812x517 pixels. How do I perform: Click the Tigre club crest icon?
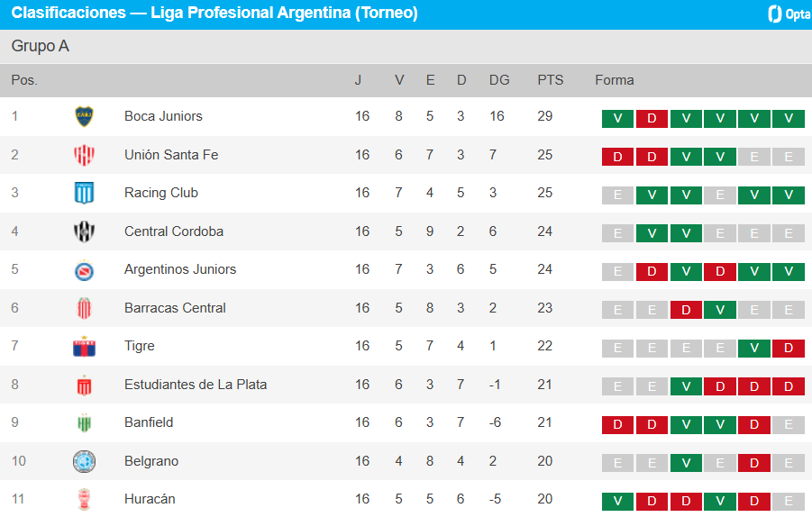coord(84,346)
